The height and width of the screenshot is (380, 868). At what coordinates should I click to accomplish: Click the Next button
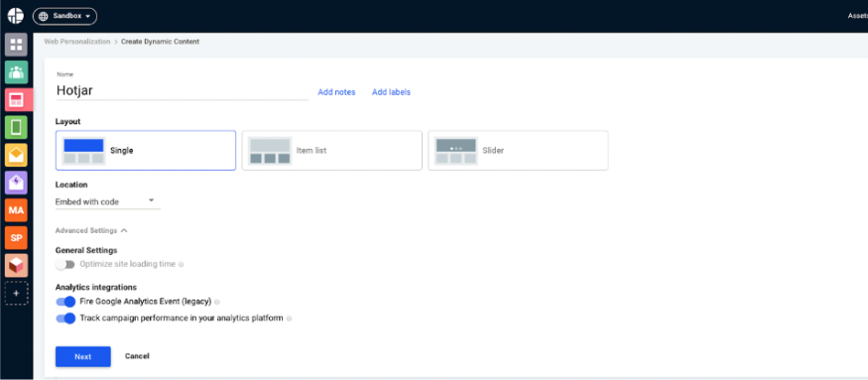coord(83,357)
